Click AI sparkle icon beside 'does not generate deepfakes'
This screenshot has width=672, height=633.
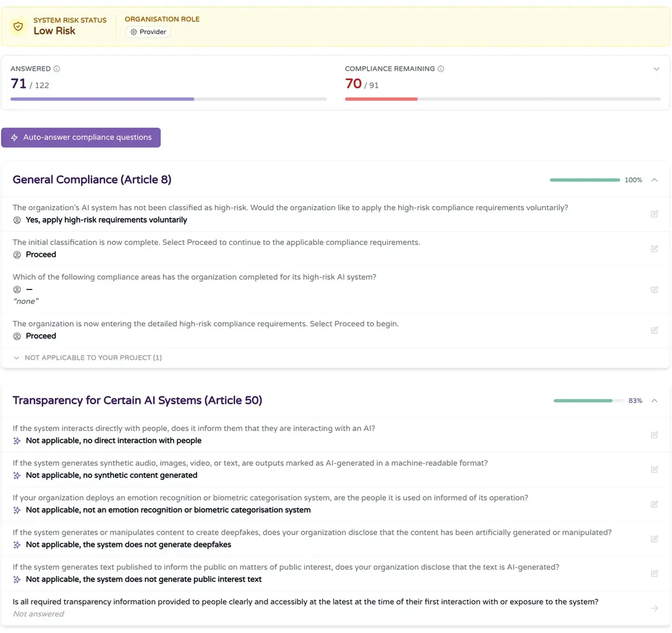click(x=17, y=545)
